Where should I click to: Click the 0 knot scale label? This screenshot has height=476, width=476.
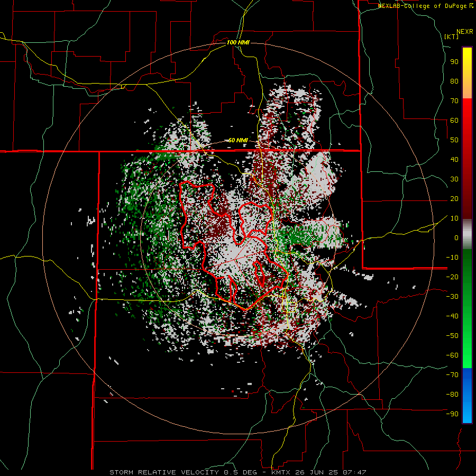tap(456, 238)
